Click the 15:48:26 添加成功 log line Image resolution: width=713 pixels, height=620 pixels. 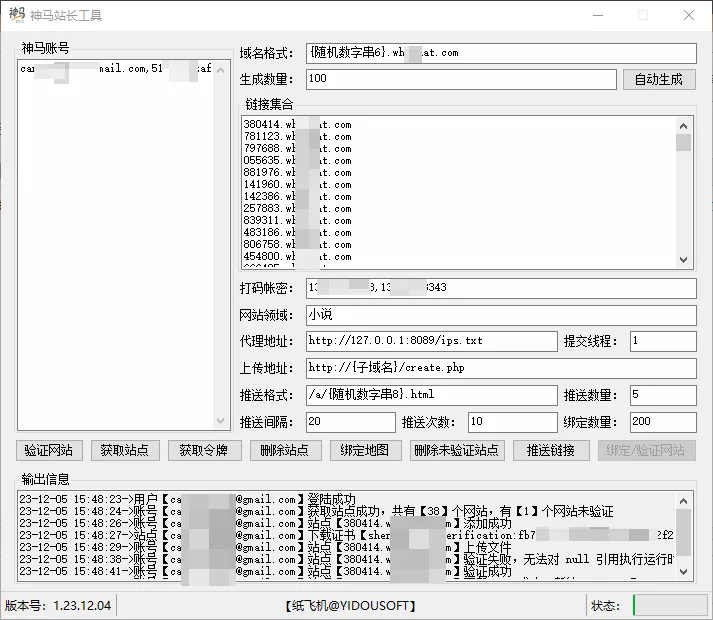pyautogui.click(x=266, y=523)
